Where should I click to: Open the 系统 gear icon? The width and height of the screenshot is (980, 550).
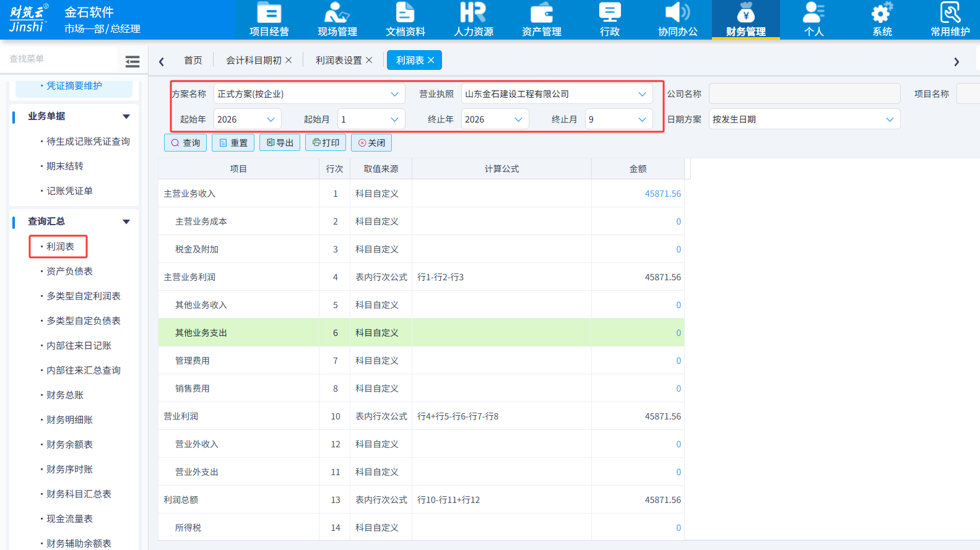pyautogui.click(x=882, y=19)
